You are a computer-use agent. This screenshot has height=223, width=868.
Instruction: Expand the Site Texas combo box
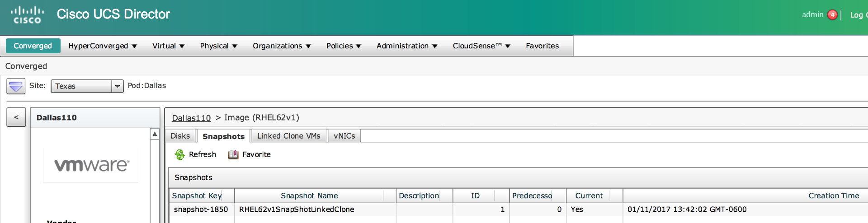pos(118,86)
